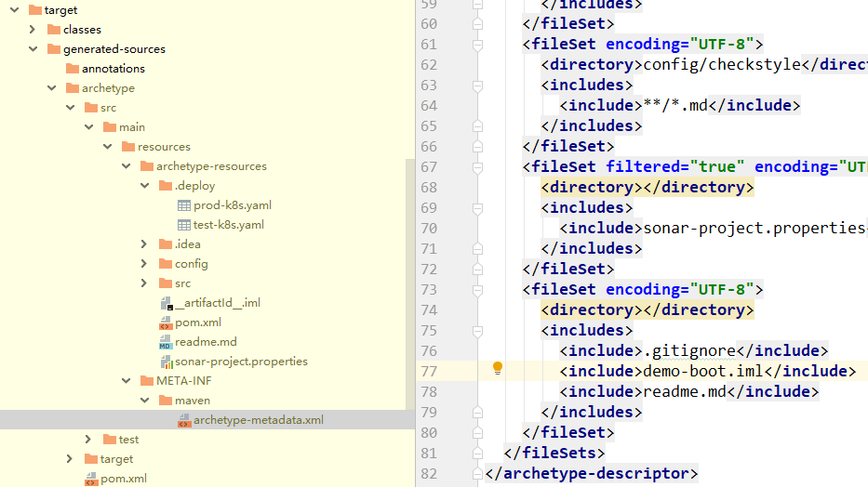
Task: Click the main folder icon
Action: [x=110, y=127]
